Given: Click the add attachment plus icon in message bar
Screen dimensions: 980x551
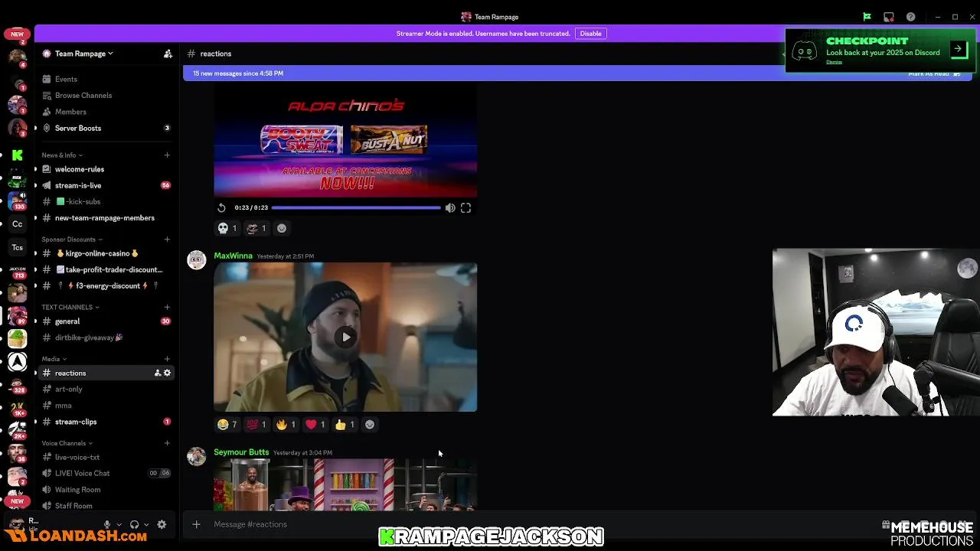Looking at the screenshot, I should 196,524.
